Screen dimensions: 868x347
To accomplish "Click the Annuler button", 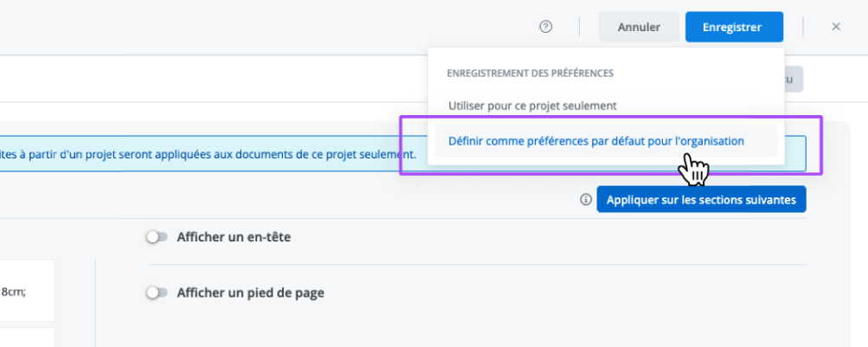I will point(639,27).
